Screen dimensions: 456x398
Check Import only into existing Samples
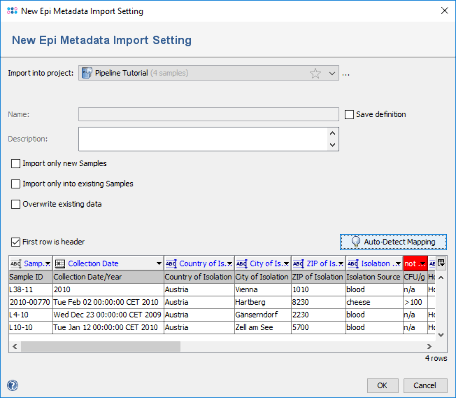tap(15, 184)
